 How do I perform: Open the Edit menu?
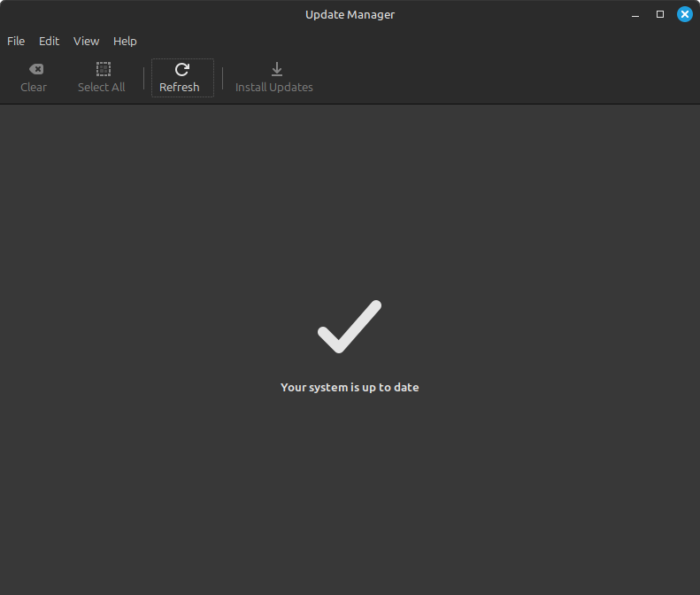pyautogui.click(x=49, y=41)
